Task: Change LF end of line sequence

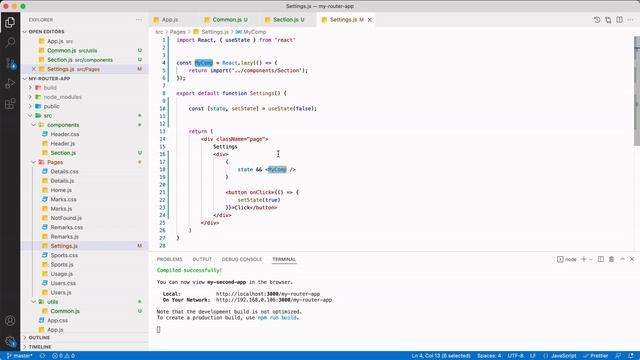Action: [533, 356]
